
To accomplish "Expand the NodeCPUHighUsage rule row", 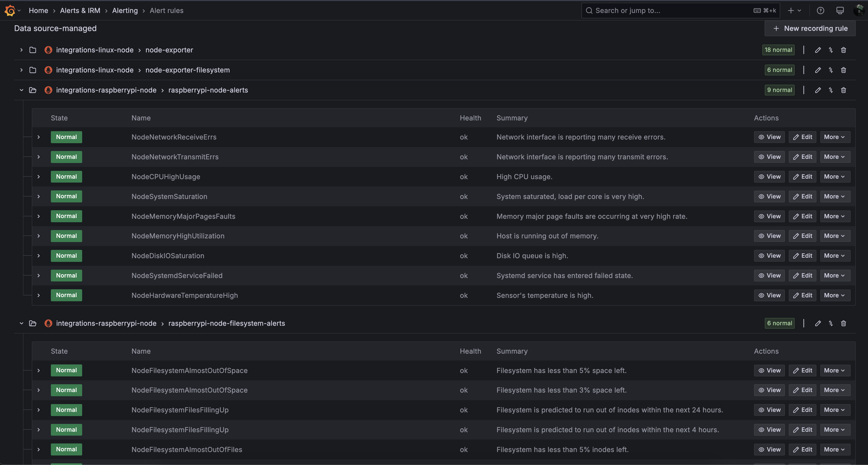I will coord(39,177).
